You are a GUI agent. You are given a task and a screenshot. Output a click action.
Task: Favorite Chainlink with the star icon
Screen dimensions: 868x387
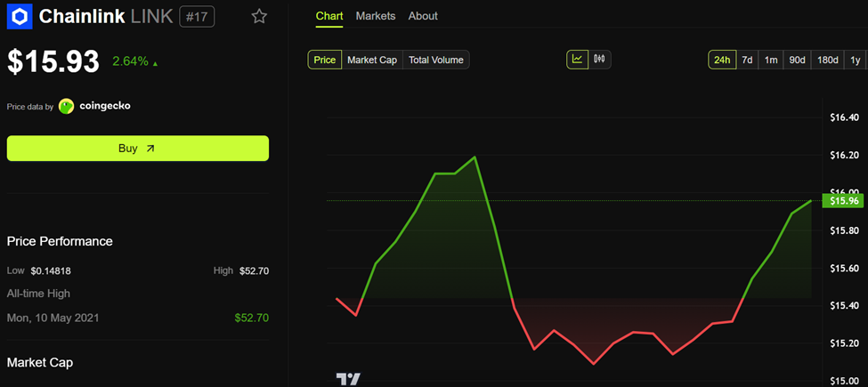[259, 16]
